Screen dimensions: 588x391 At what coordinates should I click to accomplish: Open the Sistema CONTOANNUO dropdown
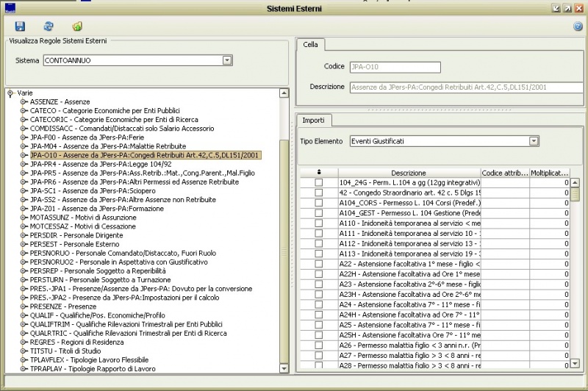pos(227,60)
